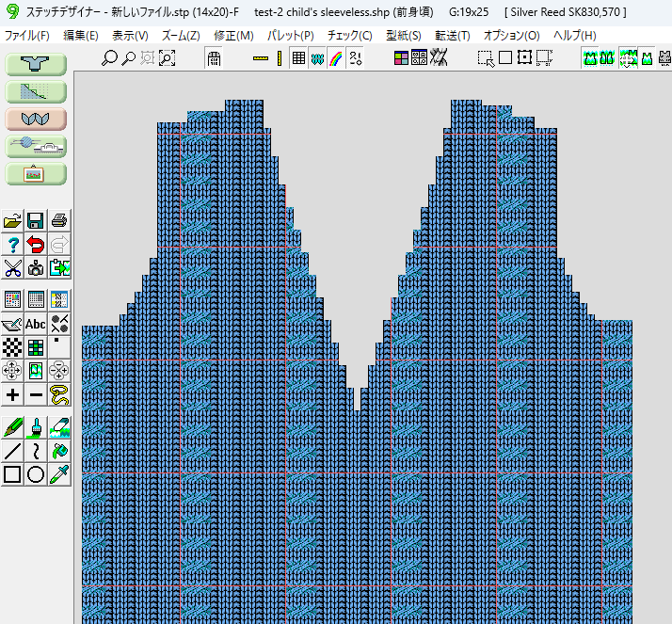672x624 pixels.
Task: Select the eraser tool
Action: tap(59, 426)
